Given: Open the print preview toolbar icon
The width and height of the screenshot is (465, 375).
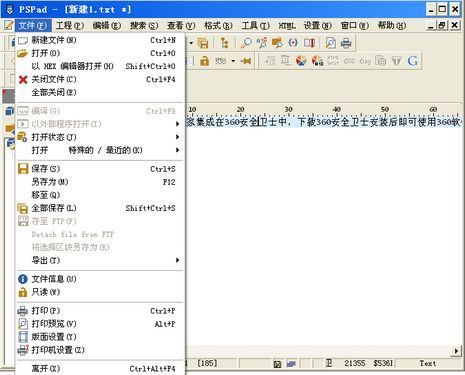Looking at the screenshot, I should pyautogui.click(x=330, y=43).
